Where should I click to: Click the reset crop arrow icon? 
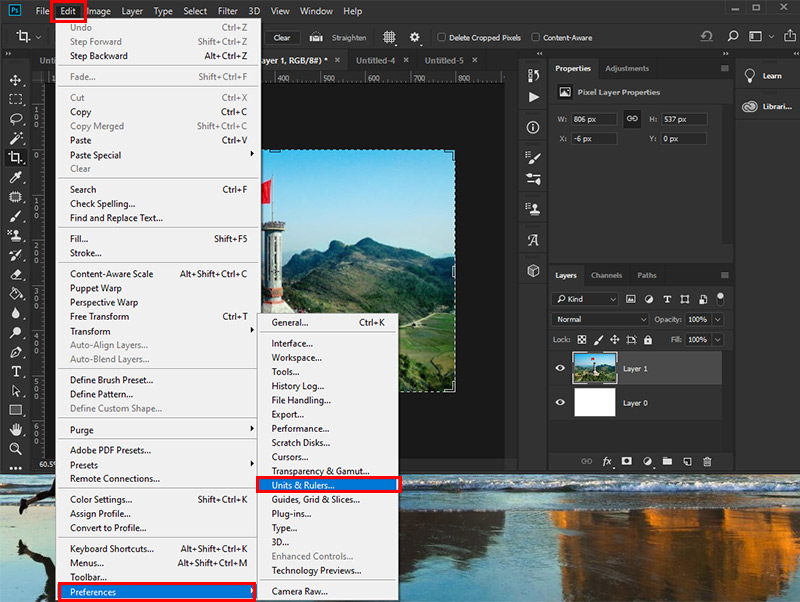(x=707, y=36)
